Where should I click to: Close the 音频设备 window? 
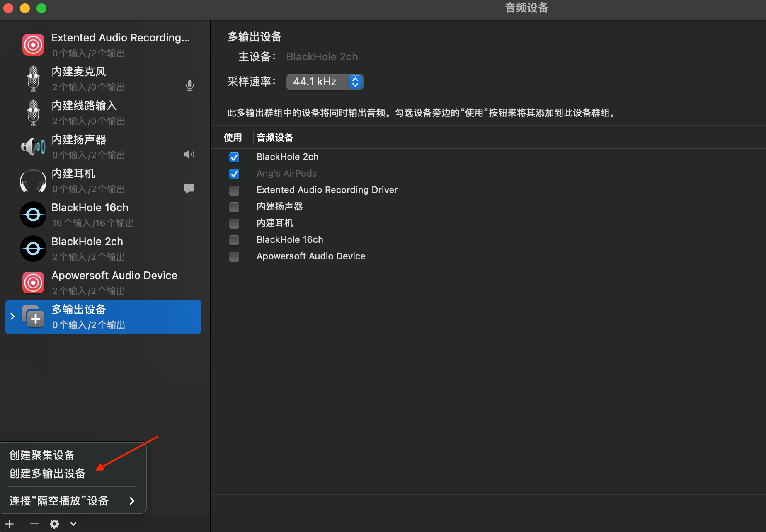(x=8, y=8)
